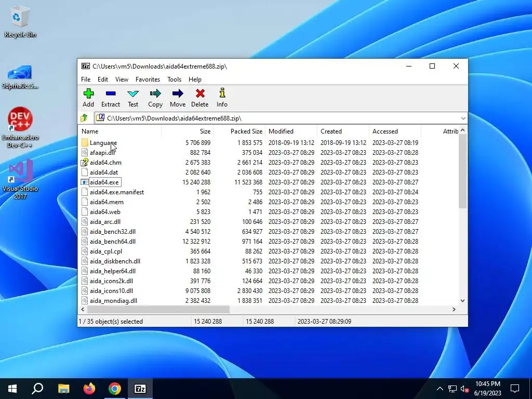Click the afaapi.dll file icon
The height and width of the screenshot is (399, 532).
(x=85, y=153)
